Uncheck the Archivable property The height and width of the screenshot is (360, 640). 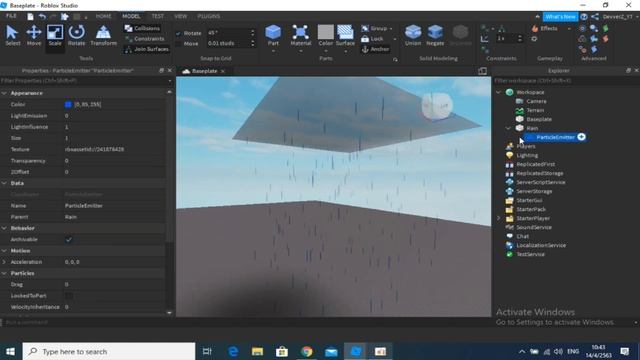(69, 240)
